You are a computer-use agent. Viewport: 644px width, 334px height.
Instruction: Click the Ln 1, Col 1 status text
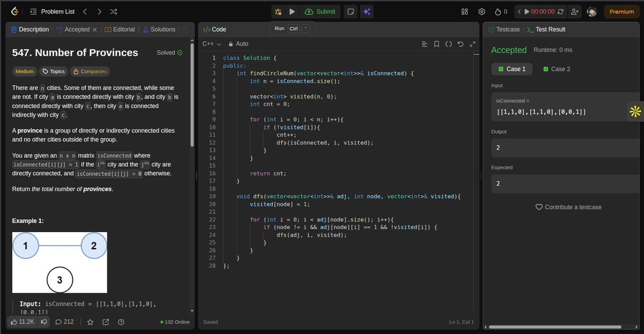coord(462,322)
